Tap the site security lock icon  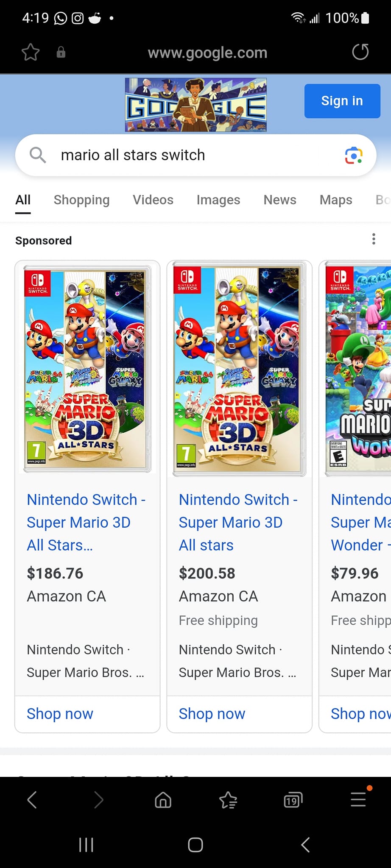[61, 52]
